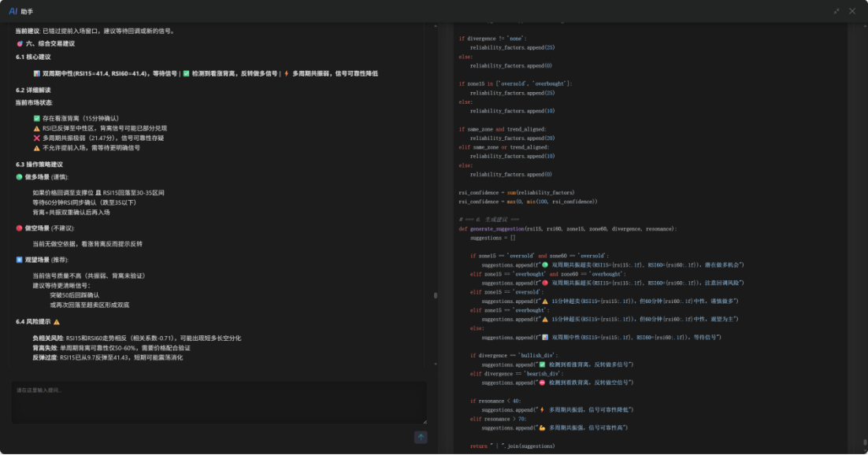Click the red circle beside 做空场景
This screenshot has width=868, height=455.
[20, 228]
